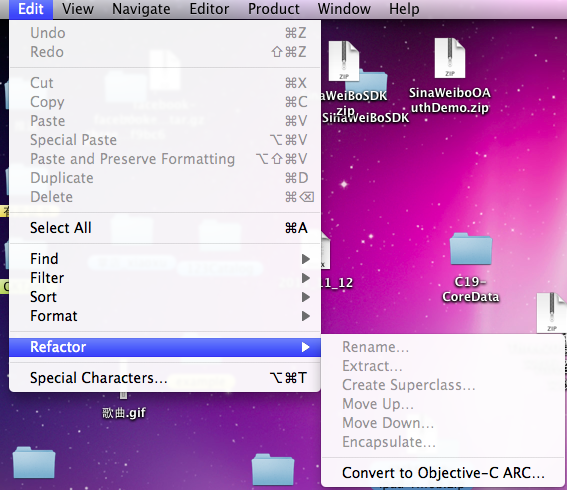Screen dimensions: 567x490
Task: Click the disabled Rename… refactor item
Action: coord(443,347)
